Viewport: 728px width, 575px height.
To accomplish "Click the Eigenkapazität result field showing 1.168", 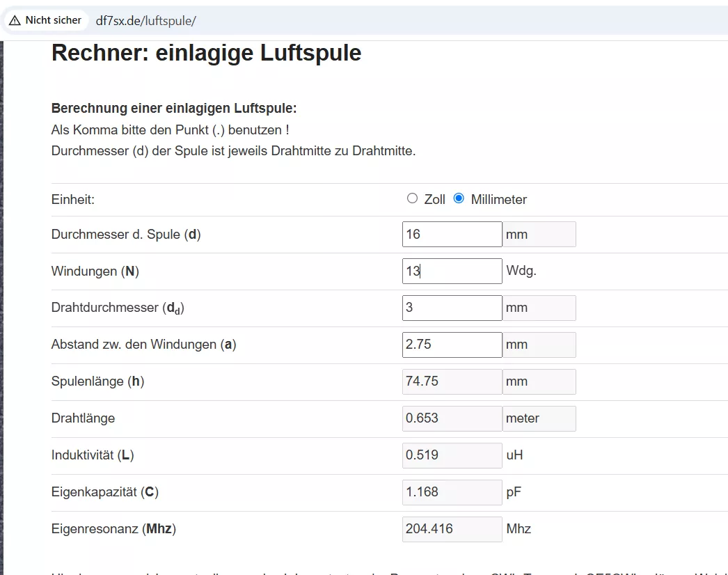I will [452, 492].
